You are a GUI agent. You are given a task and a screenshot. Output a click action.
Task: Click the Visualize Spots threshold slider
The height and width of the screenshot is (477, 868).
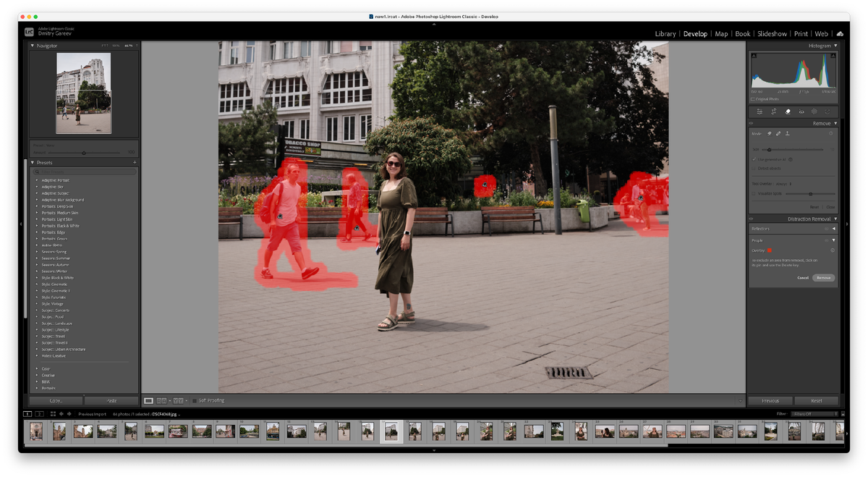810,193
